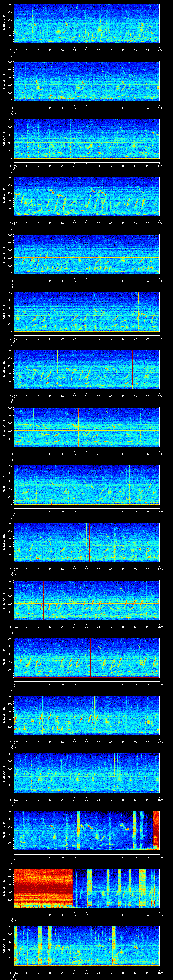Click the 15:04:00 start time label
This screenshot has width=173, height=980.
click(x=13, y=223)
